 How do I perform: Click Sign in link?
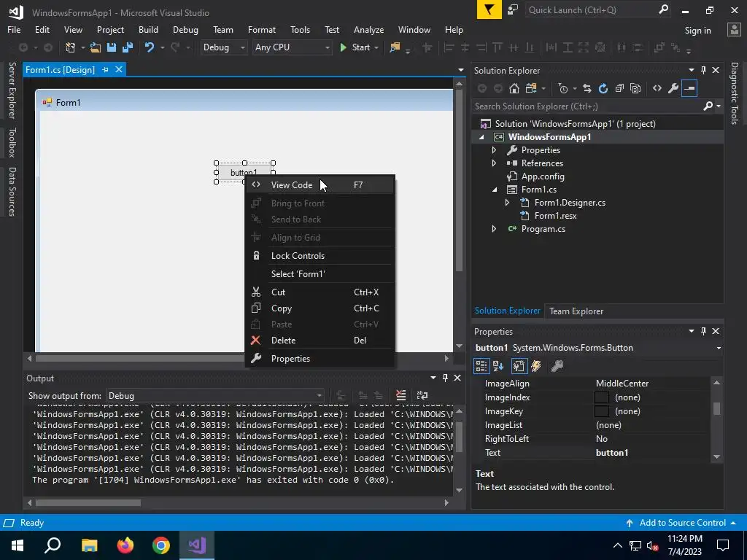697,31
